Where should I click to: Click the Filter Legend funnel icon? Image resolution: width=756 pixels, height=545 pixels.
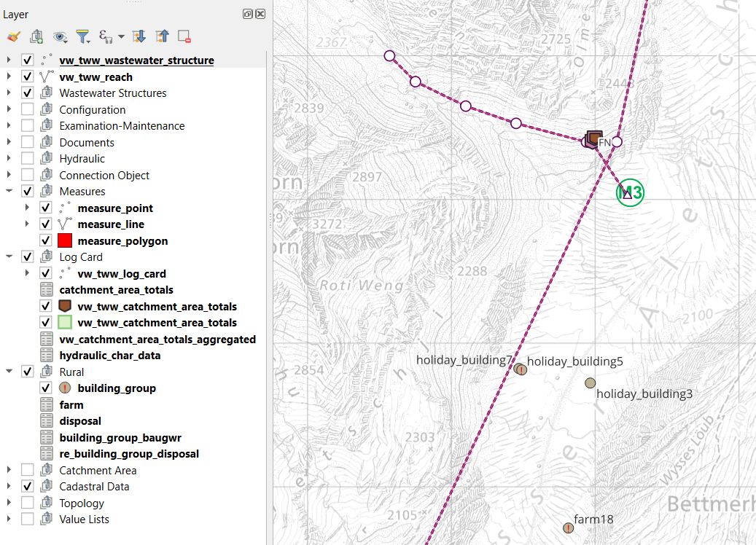(x=83, y=36)
